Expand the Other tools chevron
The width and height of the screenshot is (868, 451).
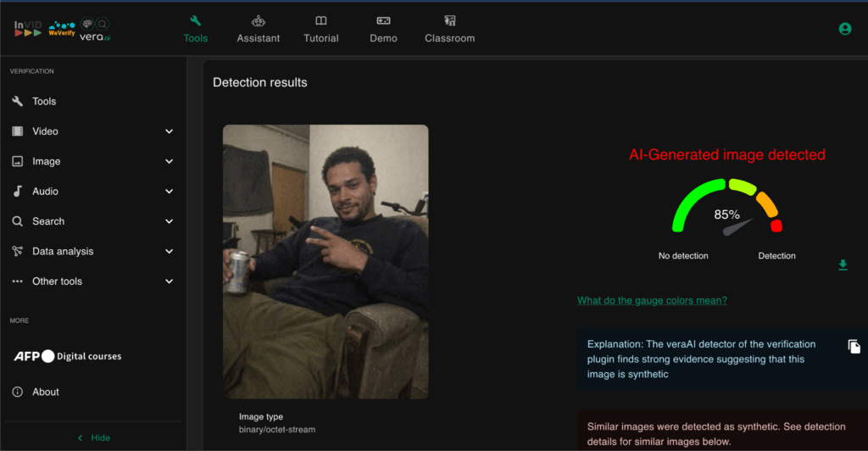coord(169,281)
